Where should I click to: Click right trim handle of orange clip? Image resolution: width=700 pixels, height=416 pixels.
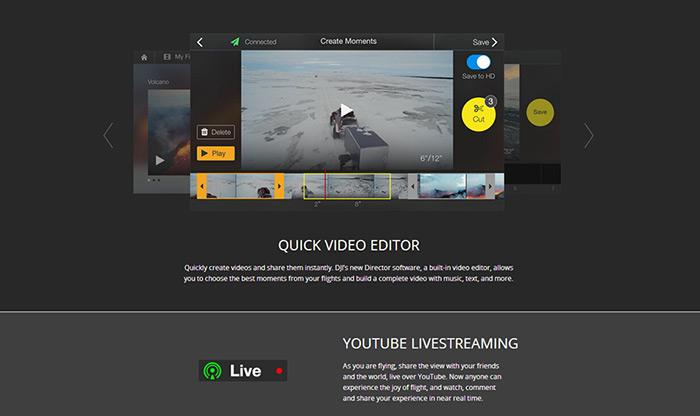tap(279, 186)
